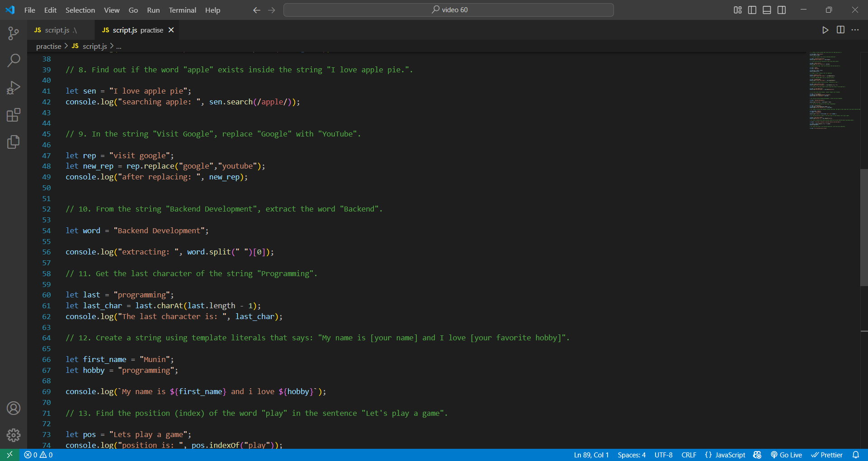This screenshot has width=868, height=461.
Task: Change end of line sequence CRLF
Action: 689,455
